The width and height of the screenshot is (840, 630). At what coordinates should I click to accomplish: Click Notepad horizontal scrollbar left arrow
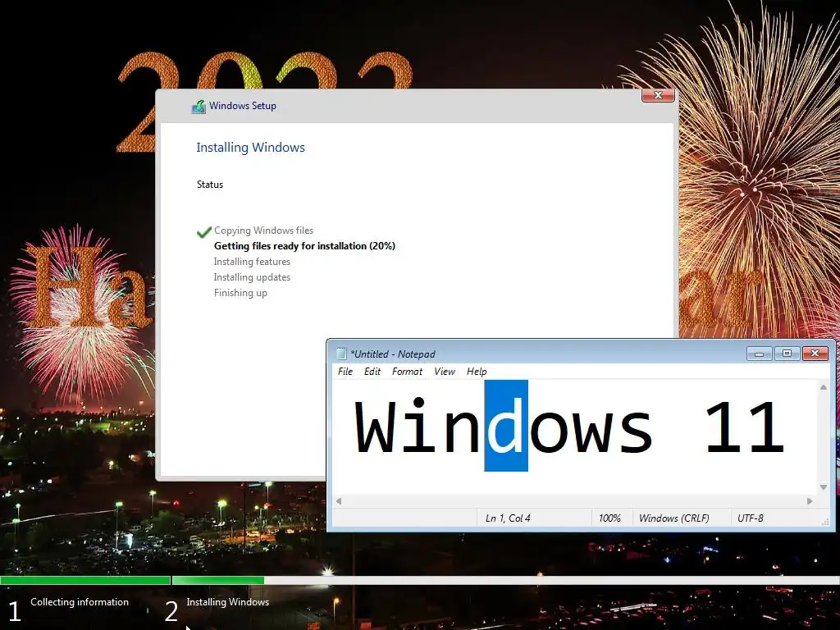coord(339,501)
